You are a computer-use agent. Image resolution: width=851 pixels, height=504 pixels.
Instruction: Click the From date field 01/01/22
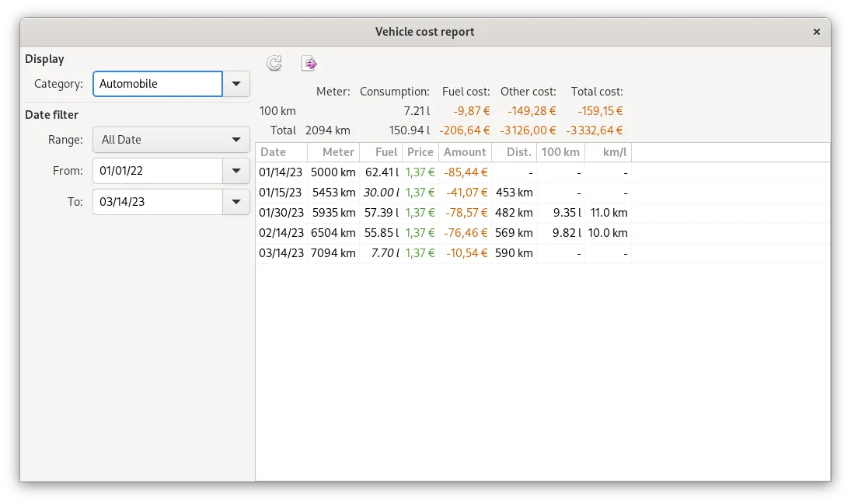[x=158, y=171]
